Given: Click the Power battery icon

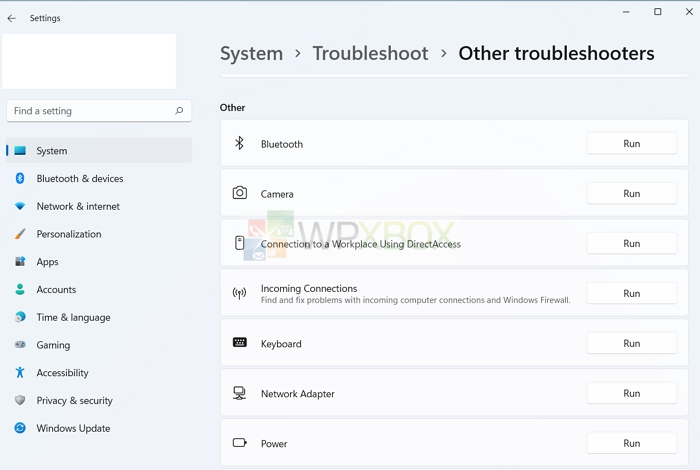Looking at the screenshot, I should click(x=240, y=443).
